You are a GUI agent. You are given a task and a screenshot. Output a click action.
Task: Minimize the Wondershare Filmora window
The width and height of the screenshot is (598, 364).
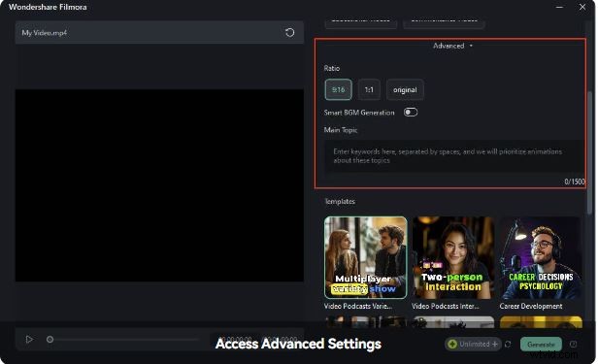559,7
